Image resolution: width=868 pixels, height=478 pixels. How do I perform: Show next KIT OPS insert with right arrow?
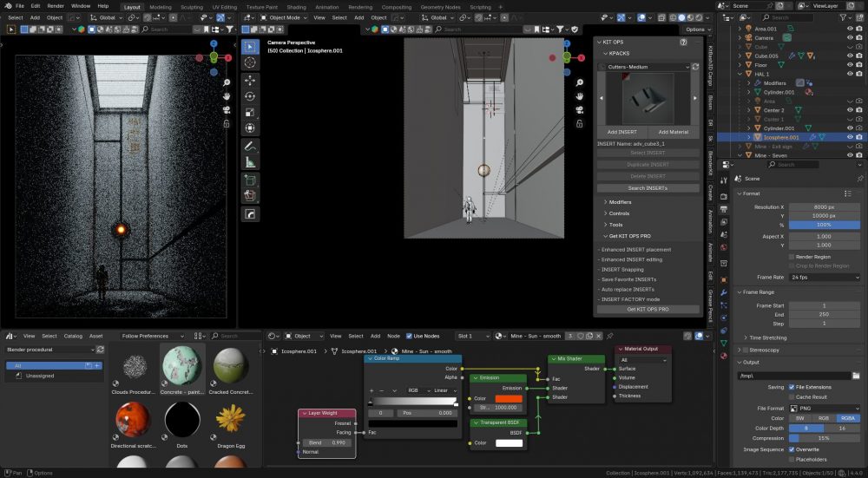[695, 99]
